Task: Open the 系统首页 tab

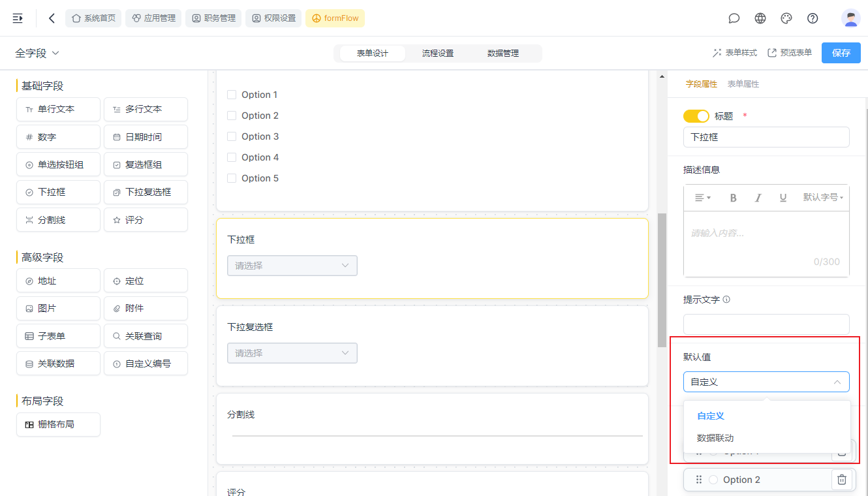Action: (93, 18)
